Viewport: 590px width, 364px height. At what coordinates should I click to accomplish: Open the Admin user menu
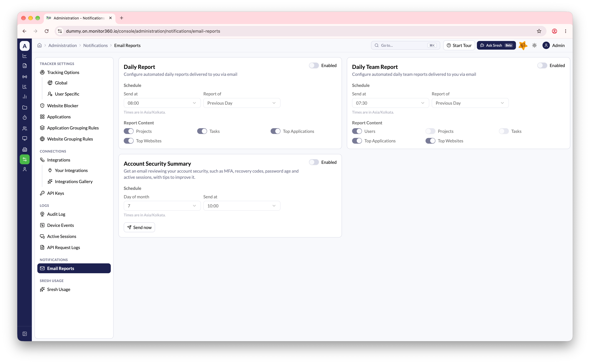[554, 45]
